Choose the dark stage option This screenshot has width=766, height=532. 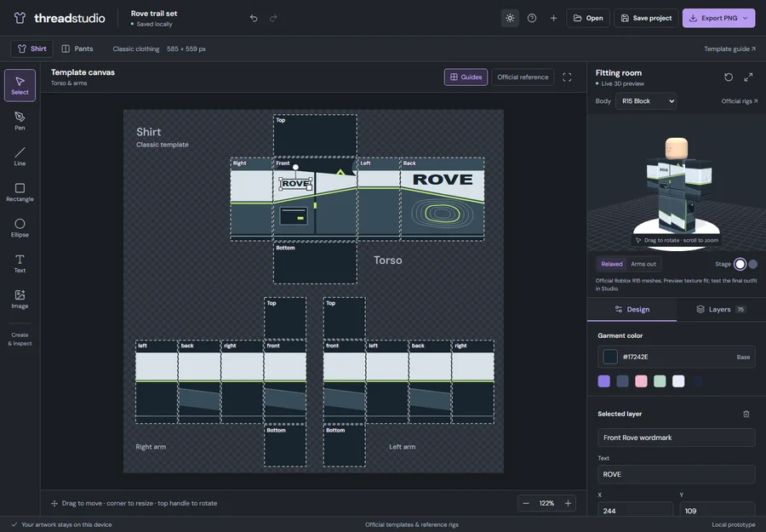coord(753,264)
